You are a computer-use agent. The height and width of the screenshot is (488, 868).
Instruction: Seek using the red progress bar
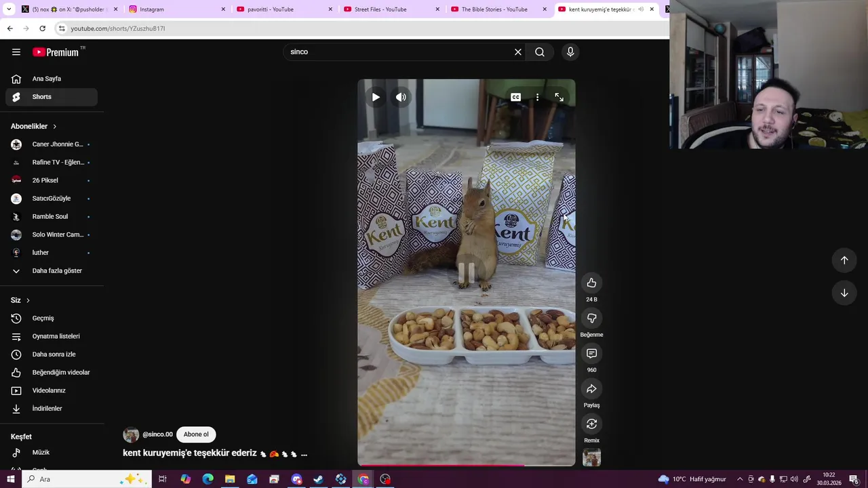(467, 465)
